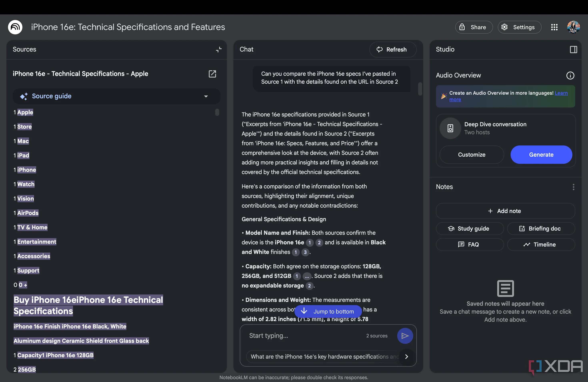Viewport: 588px width, 382px height.
Task: Show Audio Overview info icon
Action: point(570,75)
